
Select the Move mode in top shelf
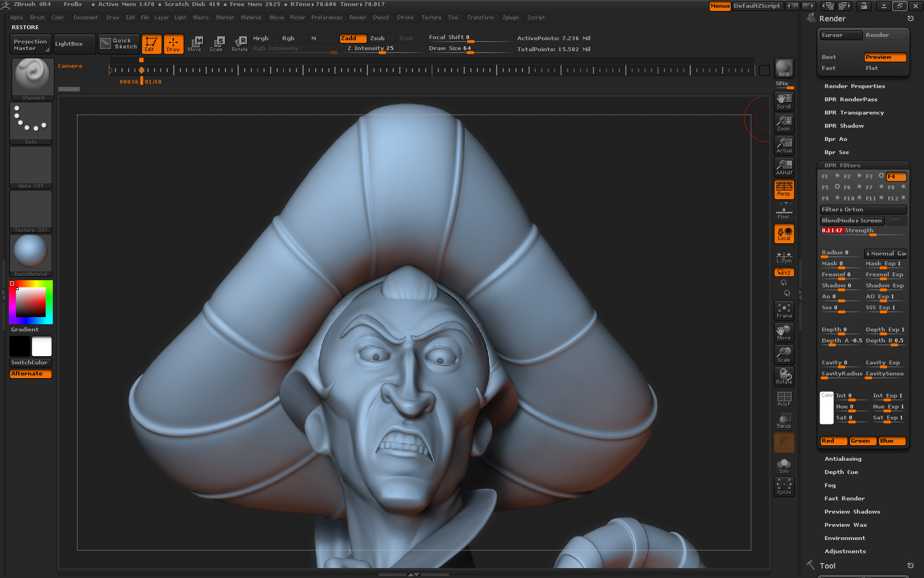coord(195,44)
